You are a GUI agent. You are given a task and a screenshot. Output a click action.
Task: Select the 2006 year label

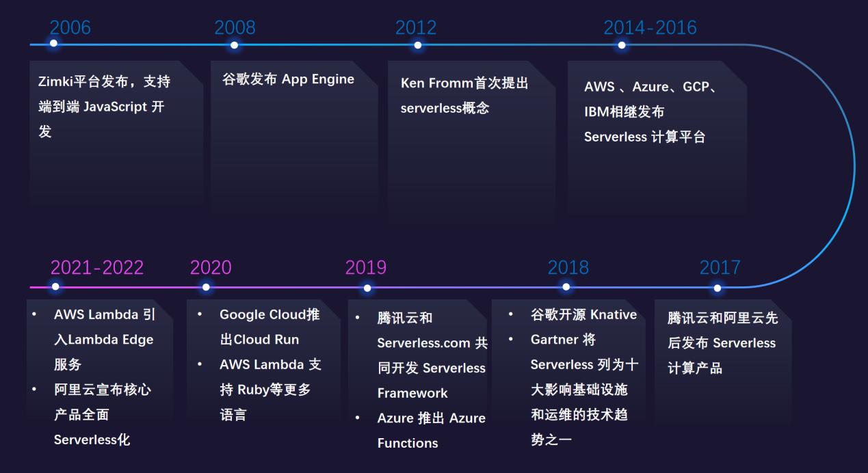[70, 28]
